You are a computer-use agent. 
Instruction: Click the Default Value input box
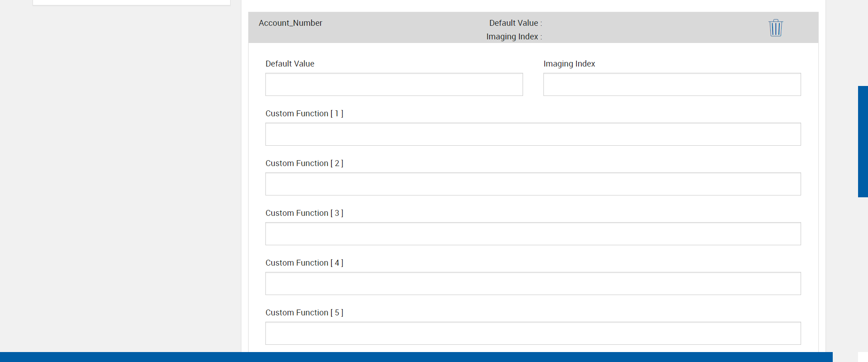click(394, 85)
